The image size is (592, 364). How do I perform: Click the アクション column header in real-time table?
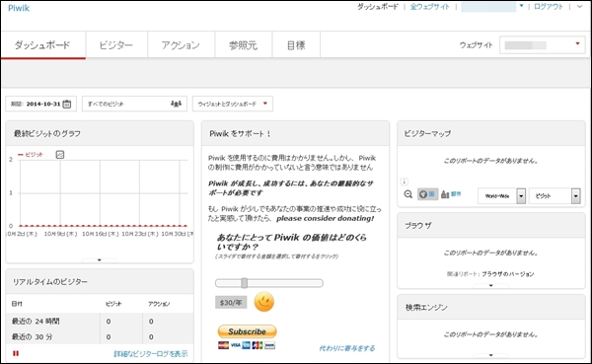(159, 304)
